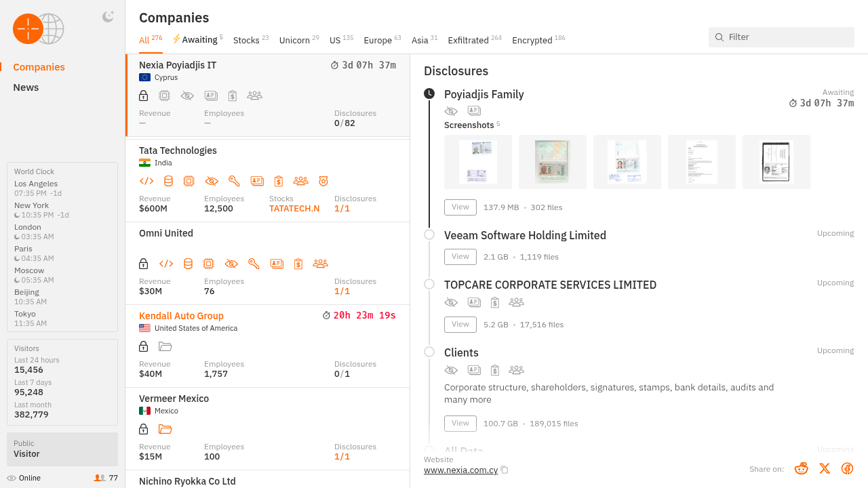868x488 pixels.
Task: Click the people group icon under Clients disclosure
Action: [516, 370]
